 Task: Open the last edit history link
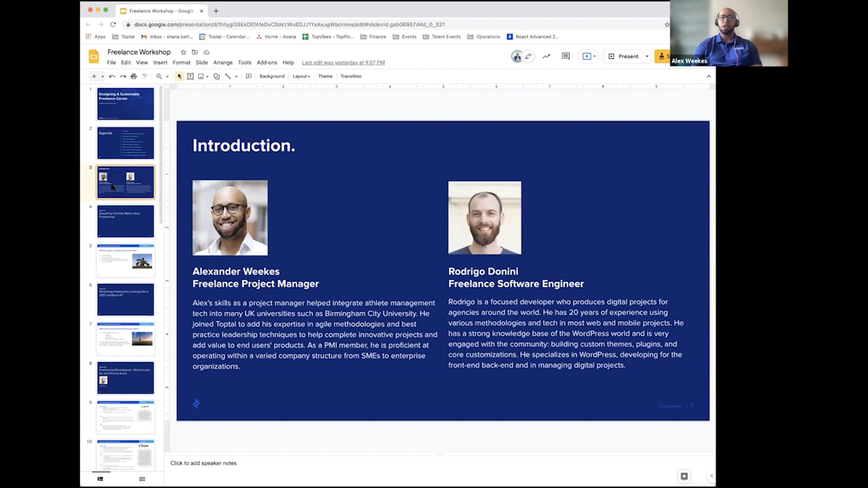coord(343,62)
